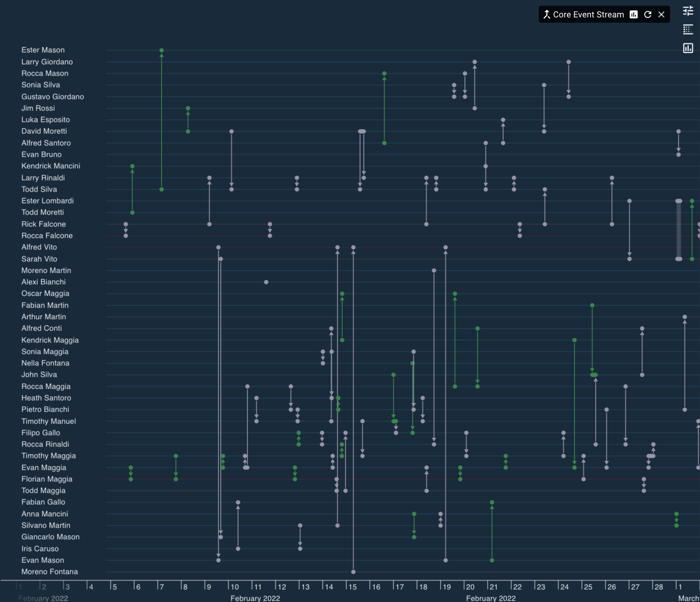Select the Rocca Falcone row label
Viewport: 700px width, 602px height.
pyautogui.click(x=47, y=235)
